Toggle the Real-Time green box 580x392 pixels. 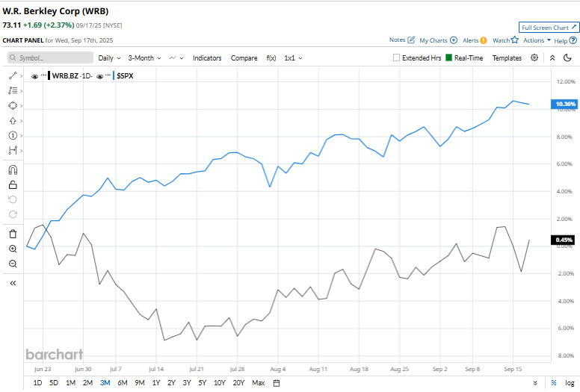click(448, 57)
